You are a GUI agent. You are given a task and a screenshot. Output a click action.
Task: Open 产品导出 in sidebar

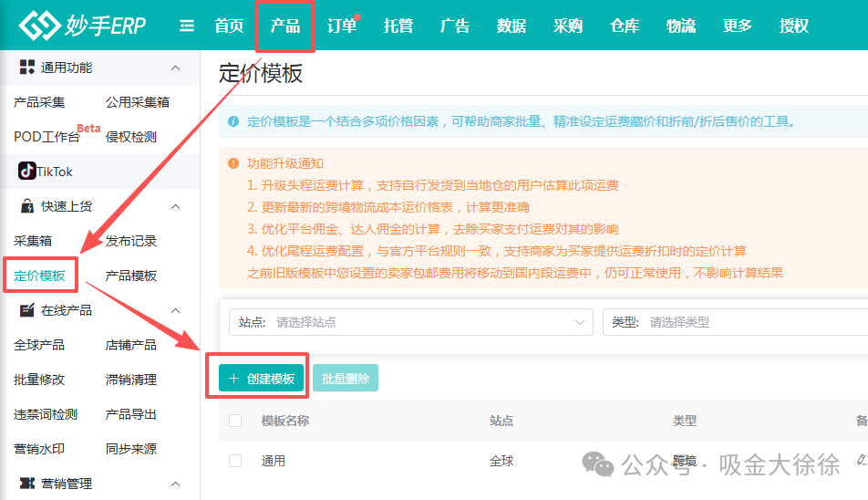131,414
